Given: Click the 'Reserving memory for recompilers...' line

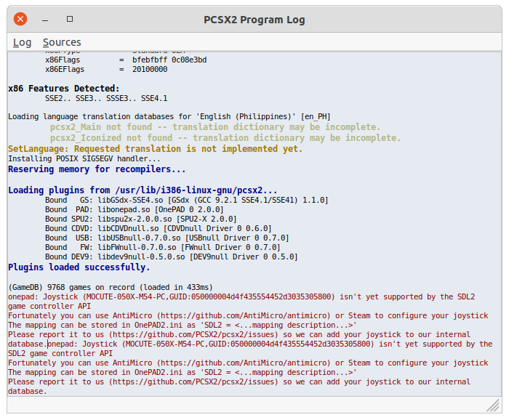Looking at the screenshot, I should click(97, 169).
